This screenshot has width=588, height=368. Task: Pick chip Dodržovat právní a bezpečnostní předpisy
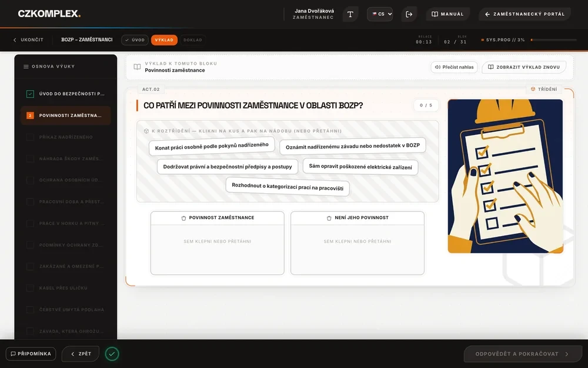(227, 167)
